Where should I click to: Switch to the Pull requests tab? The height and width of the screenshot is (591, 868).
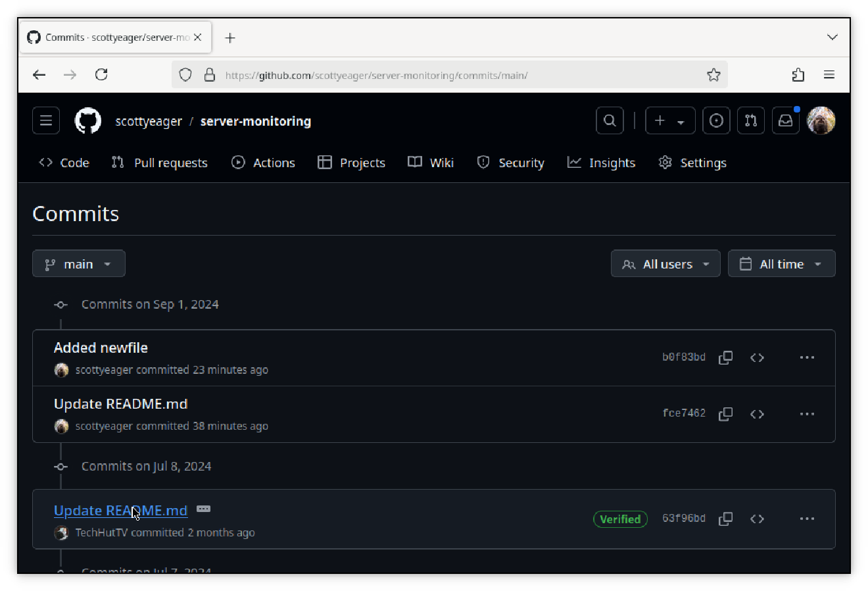click(x=160, y=163)
